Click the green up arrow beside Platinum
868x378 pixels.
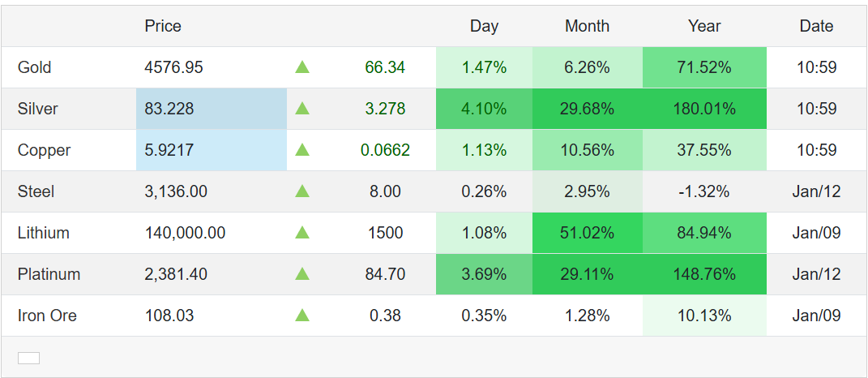click(x=302, y=274)
